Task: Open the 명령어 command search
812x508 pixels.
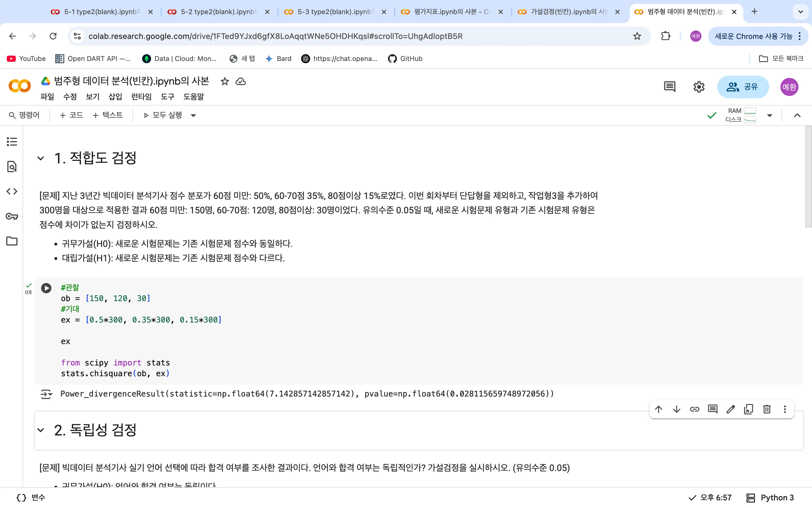Action: tap(24, 115)
